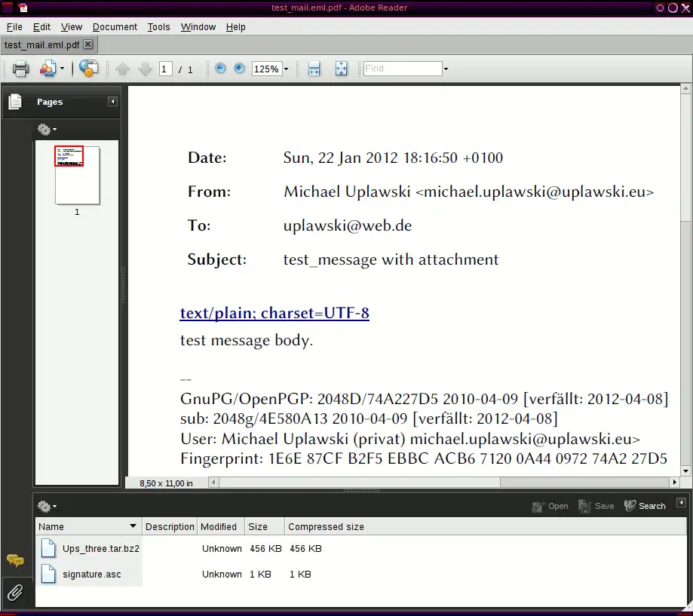Click the fit width scrolling icon
693x616 pixels.
pos(314,69)
